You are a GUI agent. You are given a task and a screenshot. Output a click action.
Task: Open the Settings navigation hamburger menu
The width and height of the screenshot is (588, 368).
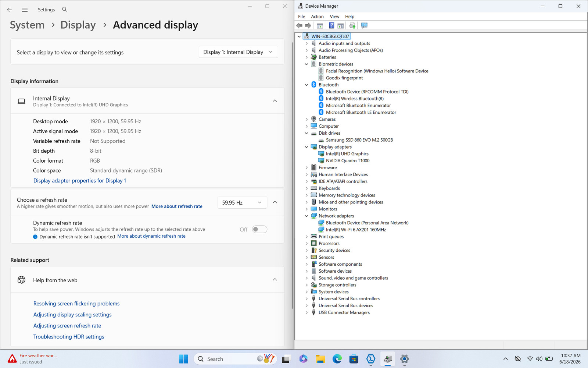click(x=25, y=10)
